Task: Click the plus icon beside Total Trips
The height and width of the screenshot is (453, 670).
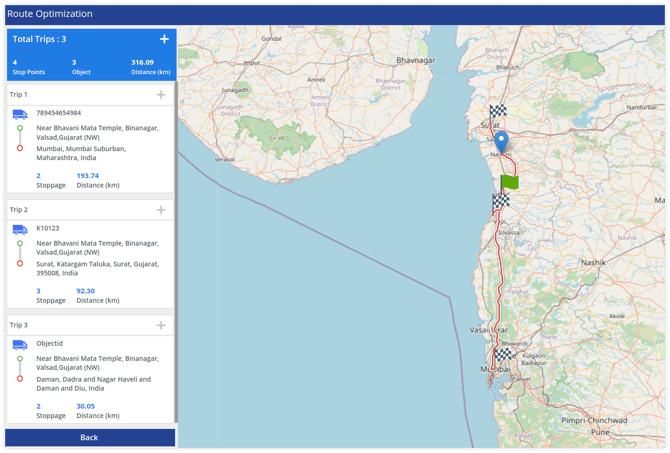Action: coord(164,39)
